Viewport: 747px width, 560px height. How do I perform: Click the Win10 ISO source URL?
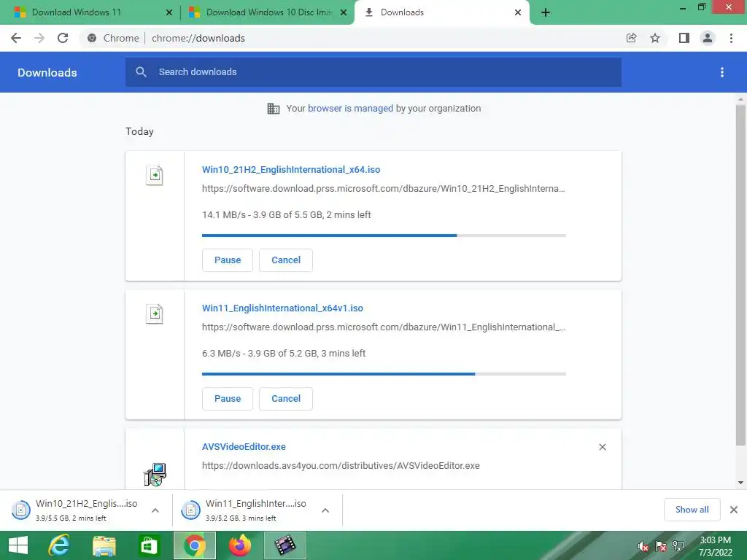[x=384, y=189]
